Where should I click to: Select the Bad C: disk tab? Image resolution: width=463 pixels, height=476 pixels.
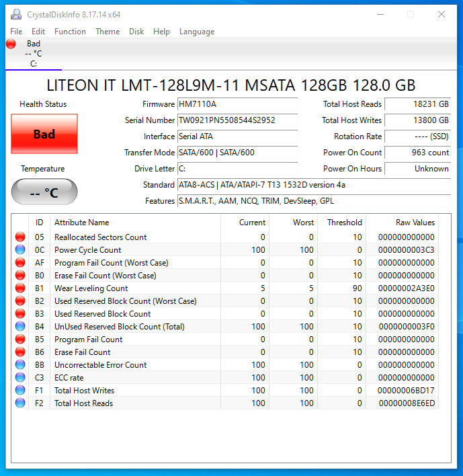[x=34, y=54]
